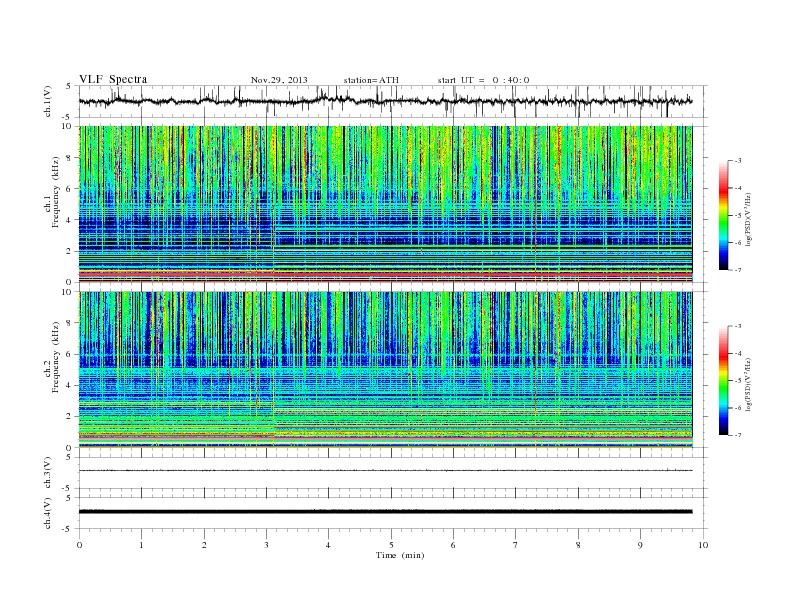Click the "6" tick on the time axis
Viewport: 792px width, 612px height.
(453, 545)
